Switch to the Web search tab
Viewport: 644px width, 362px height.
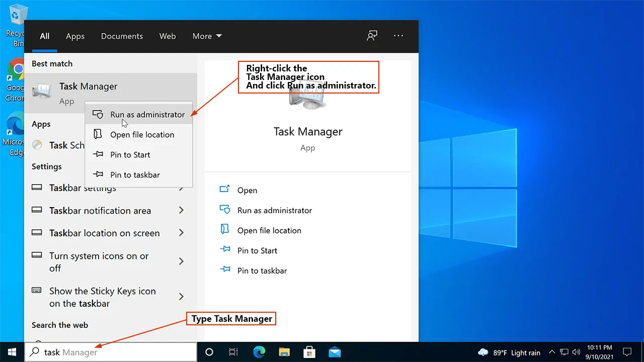pos(168,36)
